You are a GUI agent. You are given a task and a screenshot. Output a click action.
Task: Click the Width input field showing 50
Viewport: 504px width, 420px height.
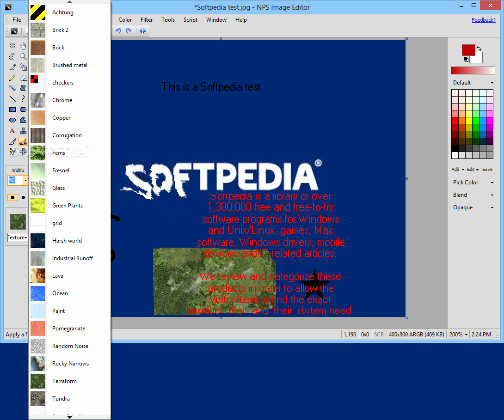coord(15,180)
